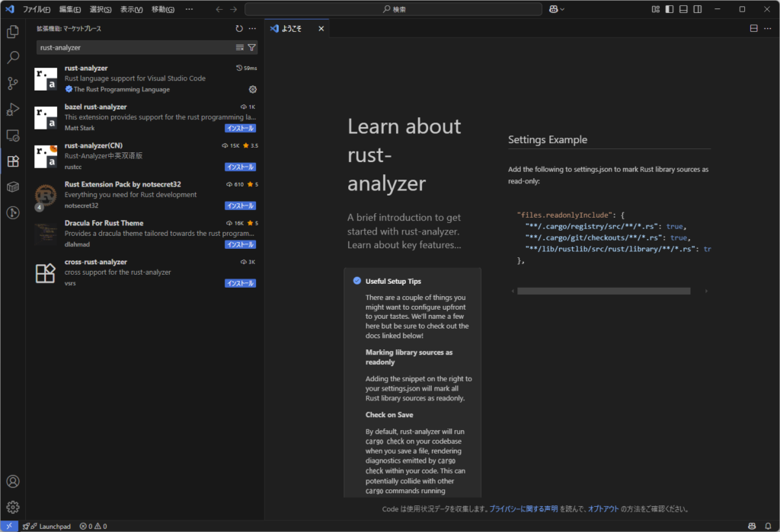This screenshot has width=780, height=532.
Task: Click the filter extensions funnel icon
Action: point(251,48)
